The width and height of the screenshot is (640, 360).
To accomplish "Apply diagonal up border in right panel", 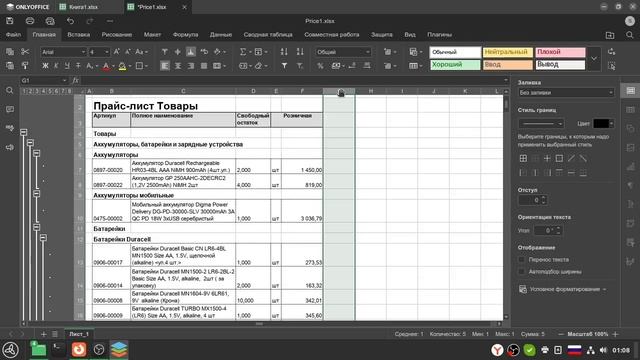I will coord(571,158).
